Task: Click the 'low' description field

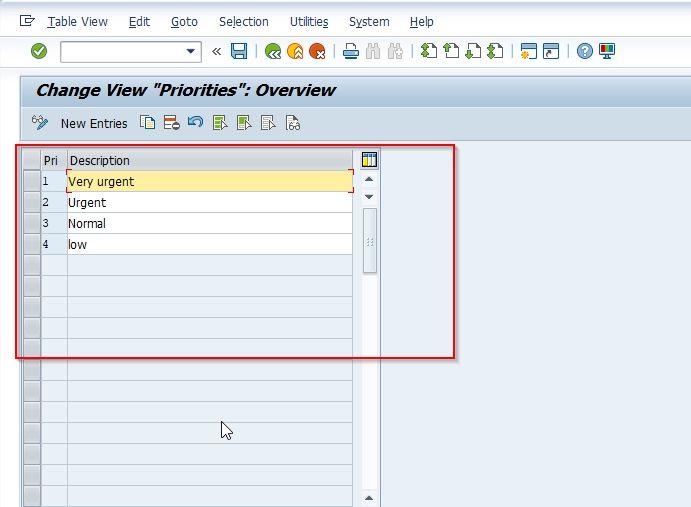Action: 210,244
